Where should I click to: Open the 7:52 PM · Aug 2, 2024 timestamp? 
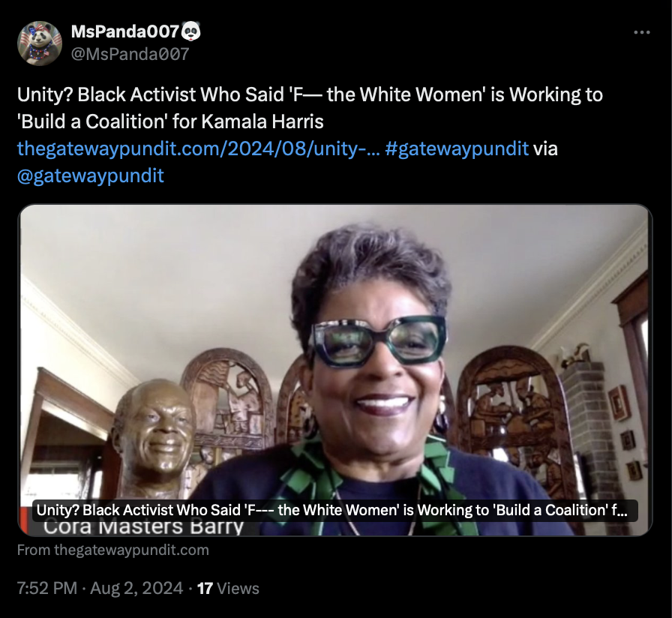[x=100, y=588]
